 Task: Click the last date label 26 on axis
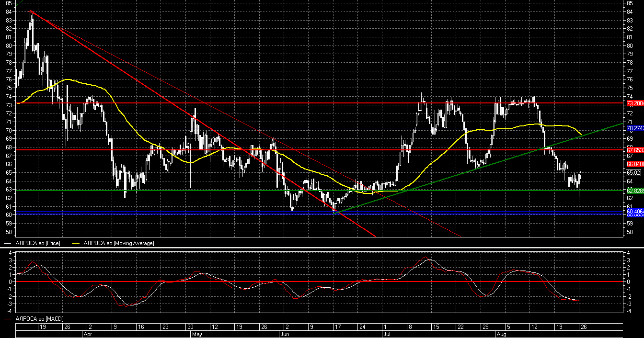583,327
